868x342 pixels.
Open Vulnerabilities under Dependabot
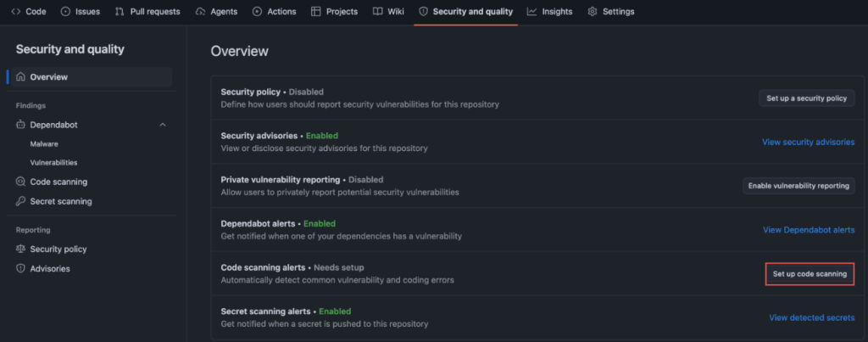click(53, 162)
